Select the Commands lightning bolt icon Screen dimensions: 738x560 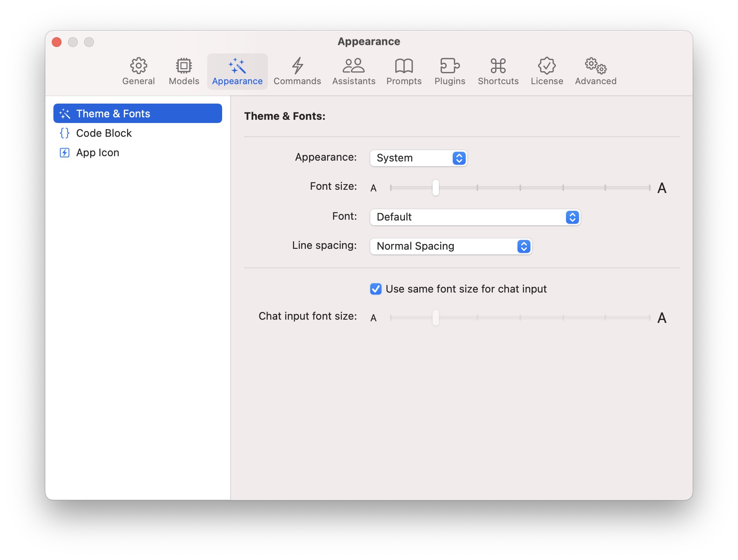tap(297, 66)
